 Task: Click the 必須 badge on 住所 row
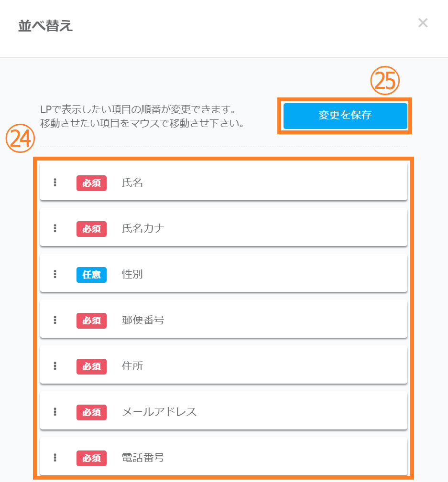pos(91,366)
